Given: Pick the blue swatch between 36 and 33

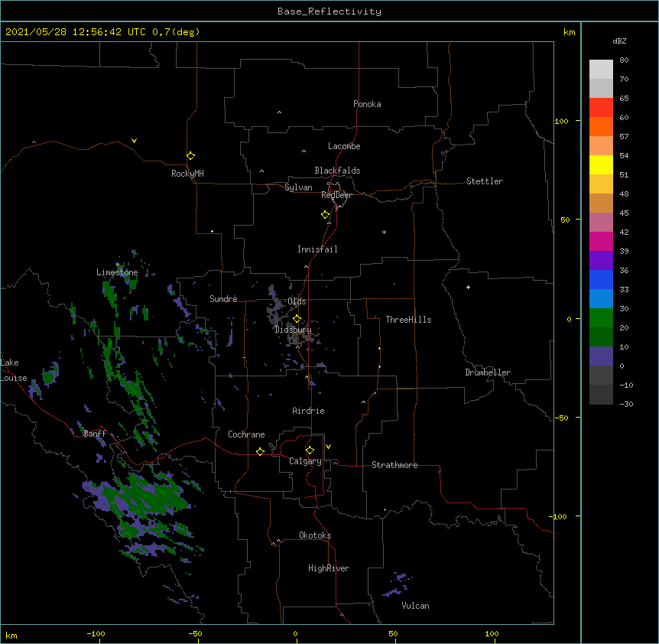Looking at the screenshot, I should 601,279.
